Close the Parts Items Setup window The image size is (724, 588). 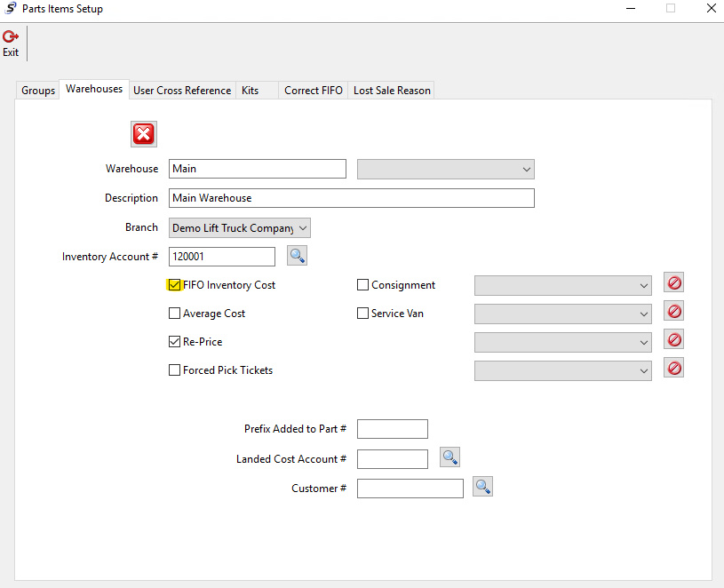pyautogui.click(x=712, y=8)
